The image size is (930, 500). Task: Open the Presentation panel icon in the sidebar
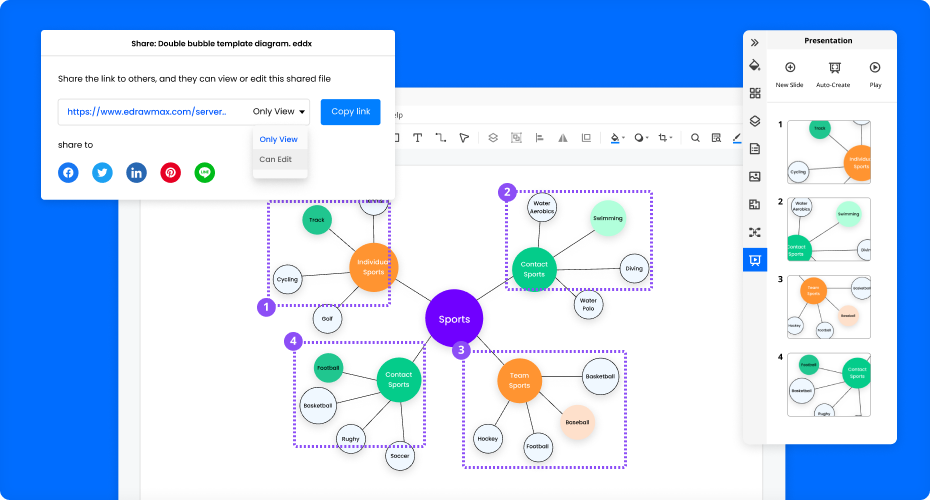tap(755, 260)
